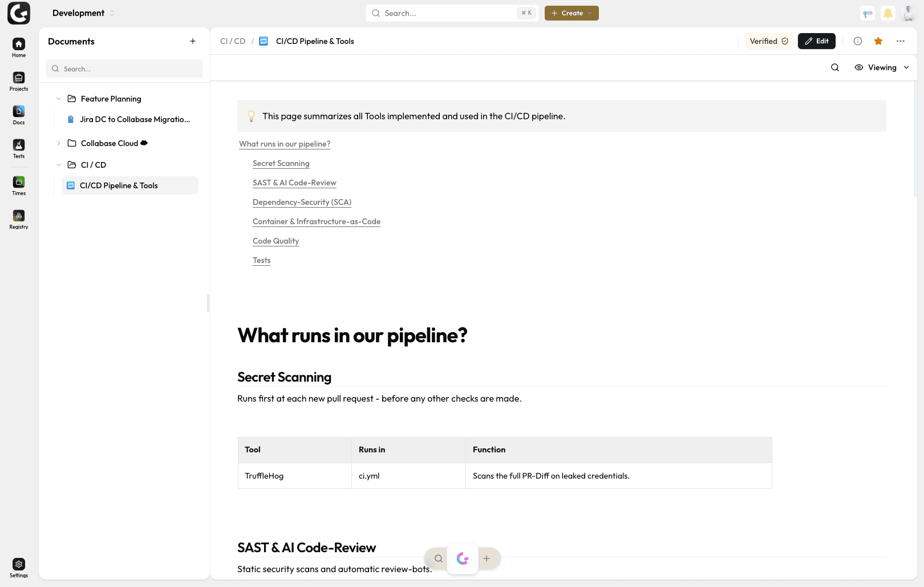Click the 'Scans the full PR-Diff' cell
924x587 pixels.
(619, 476)
